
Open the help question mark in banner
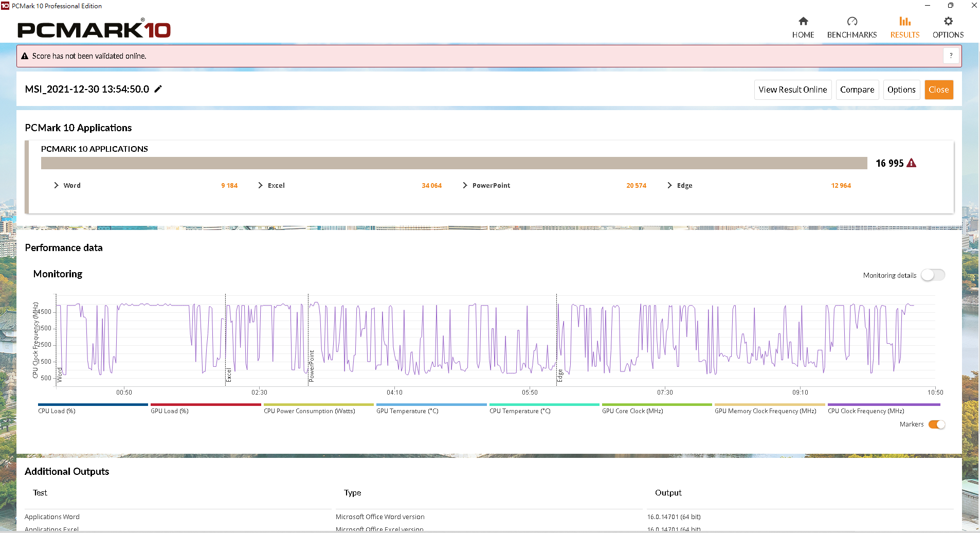point(951,56)
